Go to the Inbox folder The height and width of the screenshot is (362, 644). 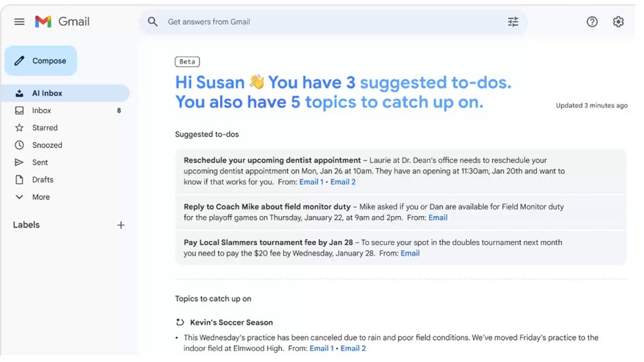(65, 110)
